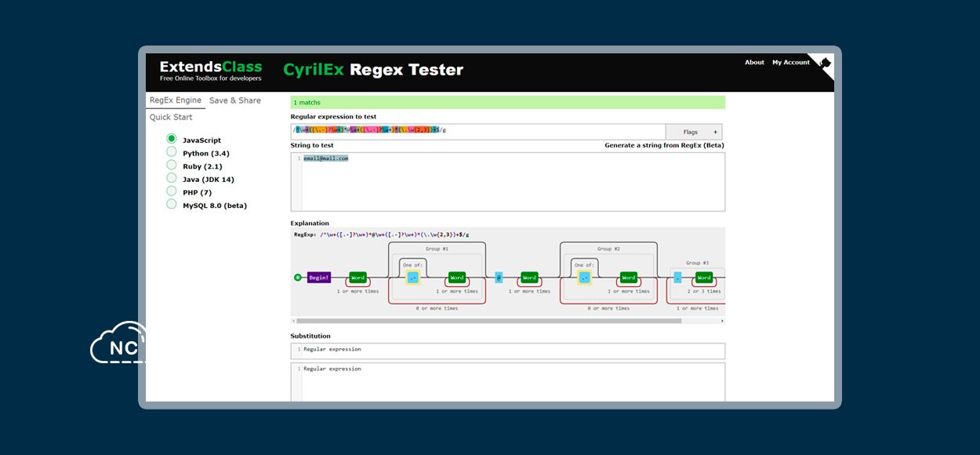Open the RegEx Engine tab

click(x=176, y=100)
